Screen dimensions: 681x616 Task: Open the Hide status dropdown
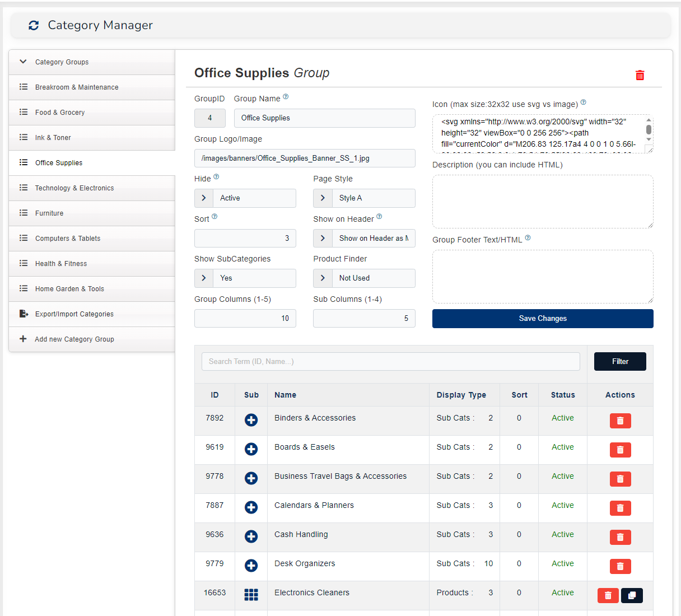[245, 198]
